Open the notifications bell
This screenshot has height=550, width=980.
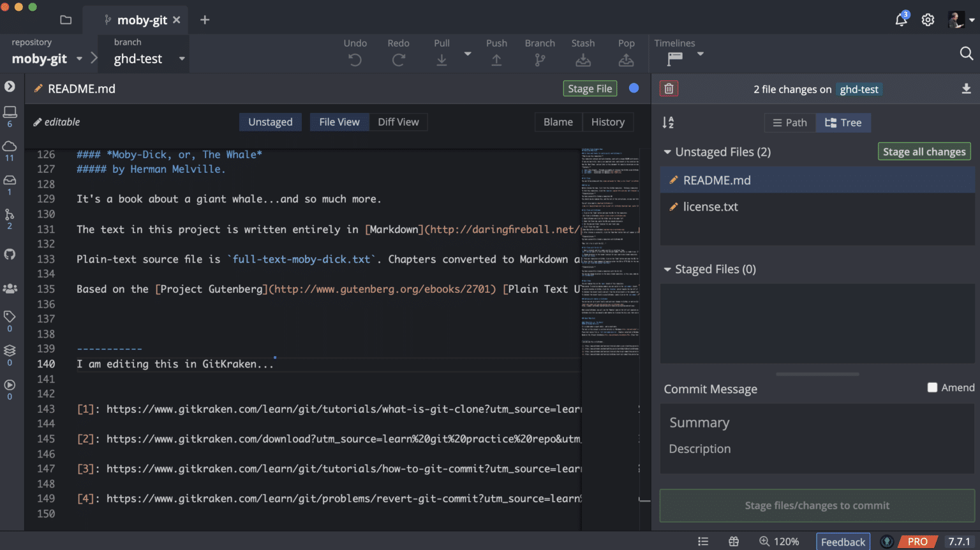coord(901,19)
